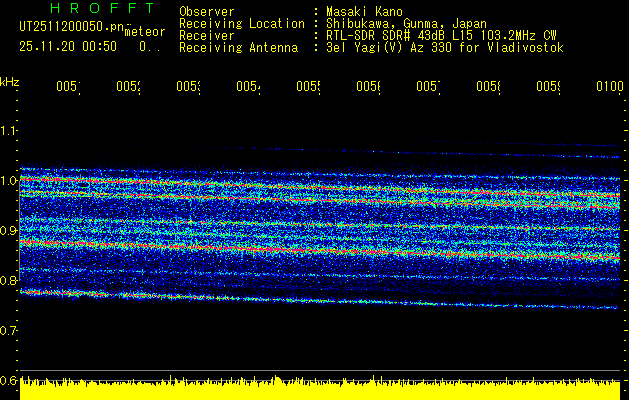Select Shibukawa, Gunma, Japan text
This screenshot has height=400, width=629.
[406, 24]
